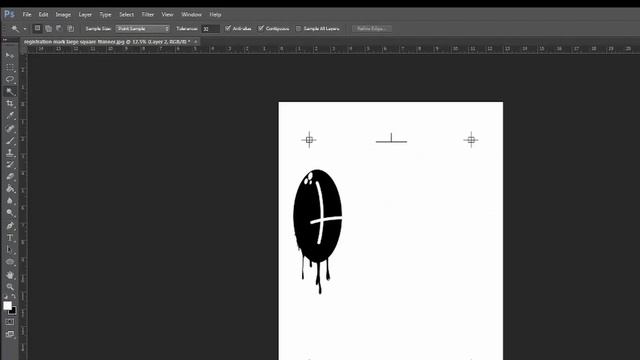
Task: Click the top-left registration crosshair mark
Action: 309,140
